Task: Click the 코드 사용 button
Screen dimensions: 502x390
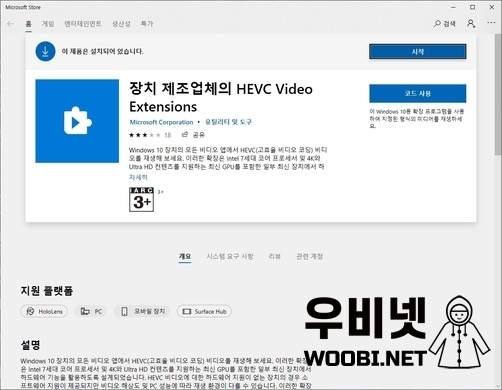Action: click(418, 94)
